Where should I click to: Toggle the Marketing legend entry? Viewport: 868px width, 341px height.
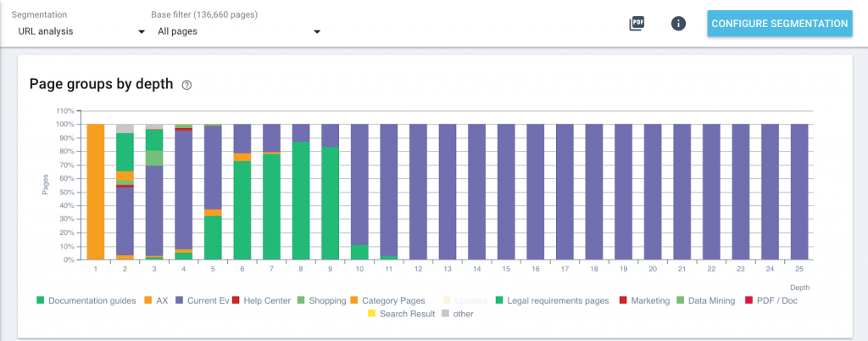(643, 300)
